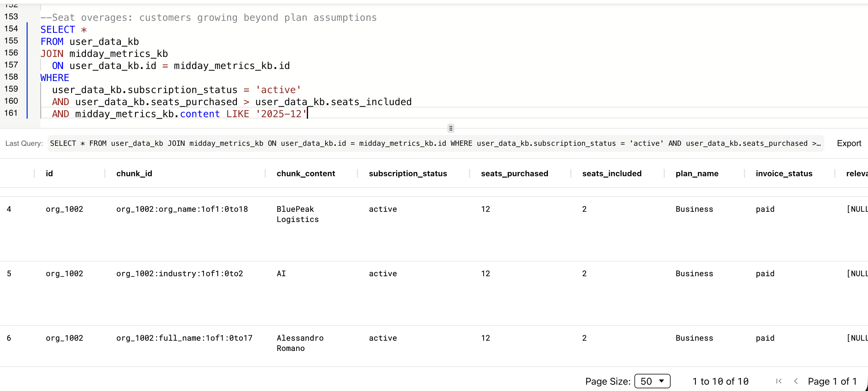Click the seats_included column header
Viewport: 868px width, 391px height.
pos(612,174)
